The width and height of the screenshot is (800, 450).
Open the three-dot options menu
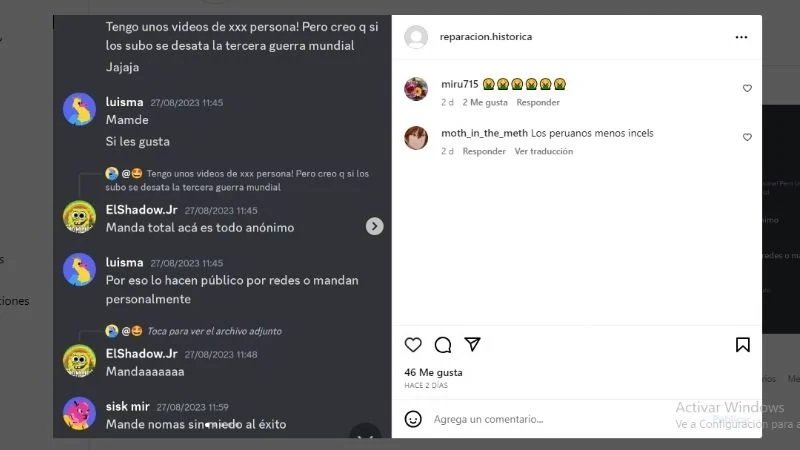pos(741,37)
